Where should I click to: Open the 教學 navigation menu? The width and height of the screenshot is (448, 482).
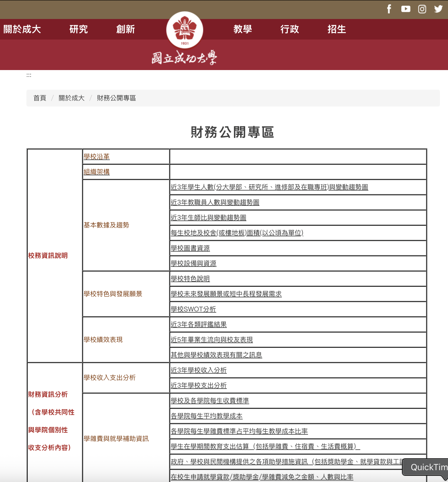[243, 29]
